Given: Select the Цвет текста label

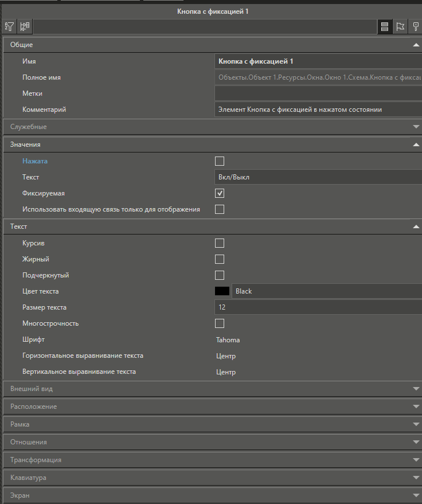Looking at the screenshot, I should click(x=41, y=291).
